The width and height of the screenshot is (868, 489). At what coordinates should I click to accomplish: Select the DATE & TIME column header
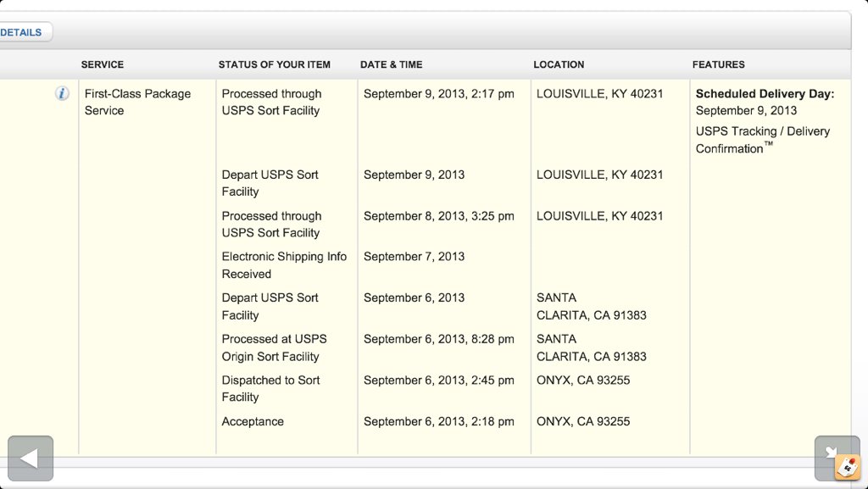tap(391, 64)
